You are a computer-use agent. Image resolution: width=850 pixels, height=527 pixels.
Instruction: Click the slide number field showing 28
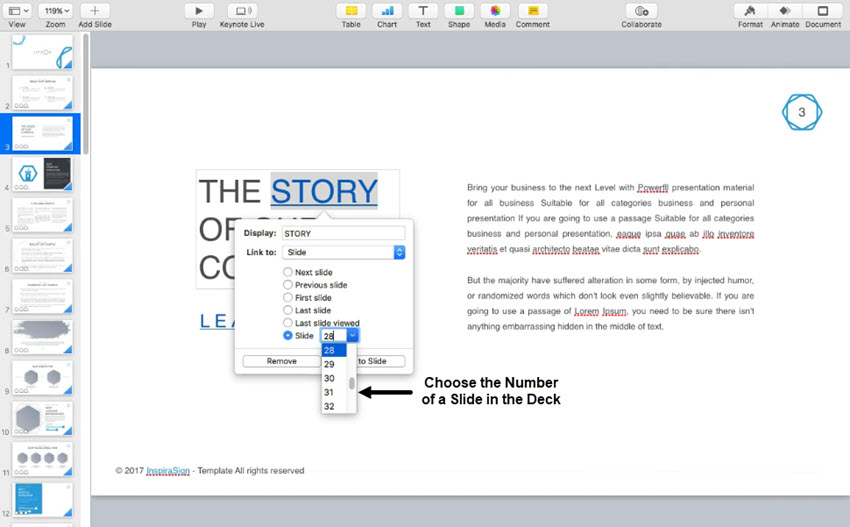pos(333,336)
